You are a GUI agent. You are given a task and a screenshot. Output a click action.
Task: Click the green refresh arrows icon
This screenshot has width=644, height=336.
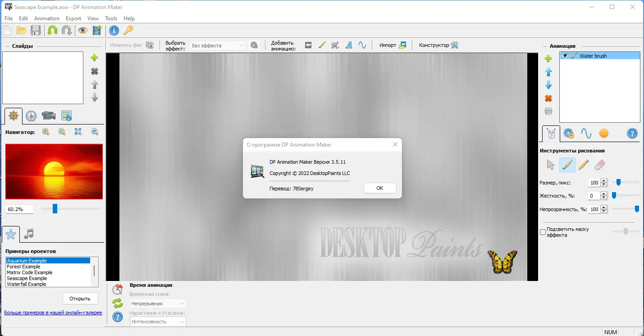pyautogui.click(x=118, y=303)
